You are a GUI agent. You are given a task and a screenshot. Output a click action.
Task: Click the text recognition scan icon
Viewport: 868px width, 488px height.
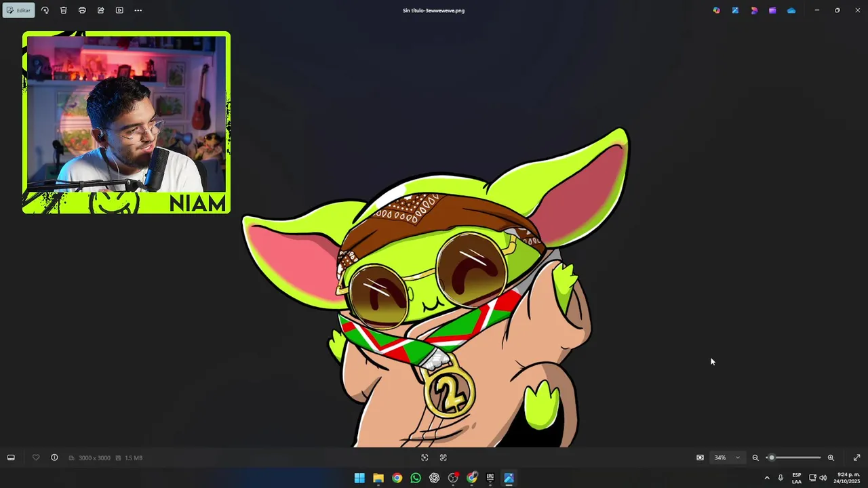point(443,457)
